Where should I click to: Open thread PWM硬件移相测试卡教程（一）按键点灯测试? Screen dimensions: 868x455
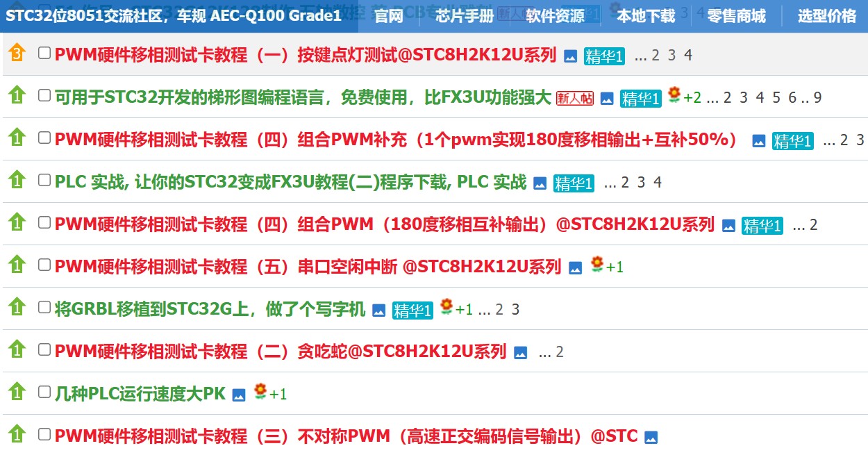306,55
